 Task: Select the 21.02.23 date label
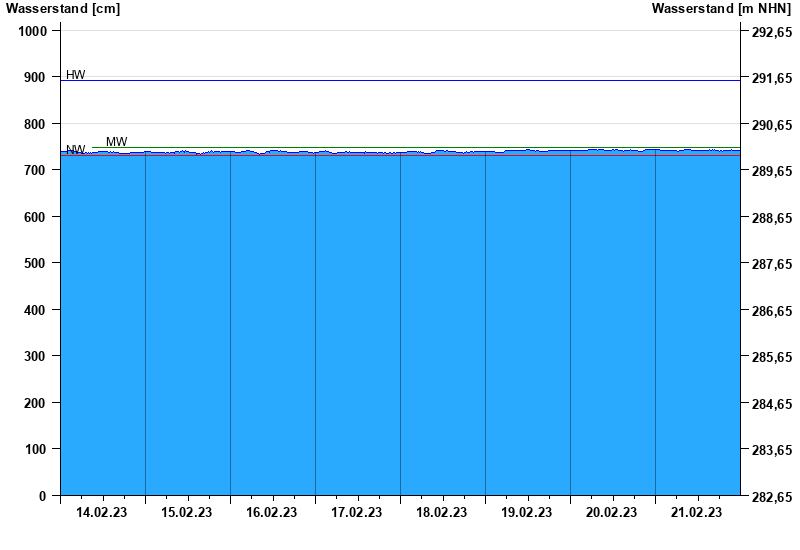697,513
